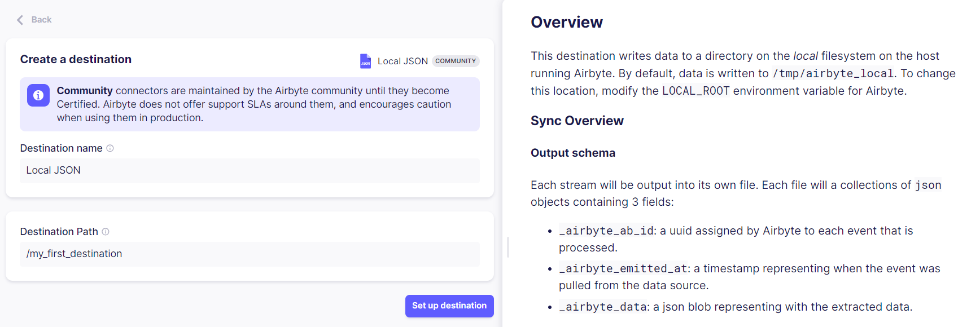Focus the Destination name input field

(250, 170)
